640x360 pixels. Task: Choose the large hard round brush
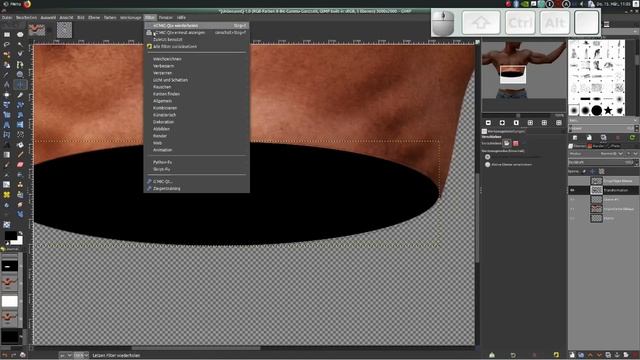click(x=596, y=110)
